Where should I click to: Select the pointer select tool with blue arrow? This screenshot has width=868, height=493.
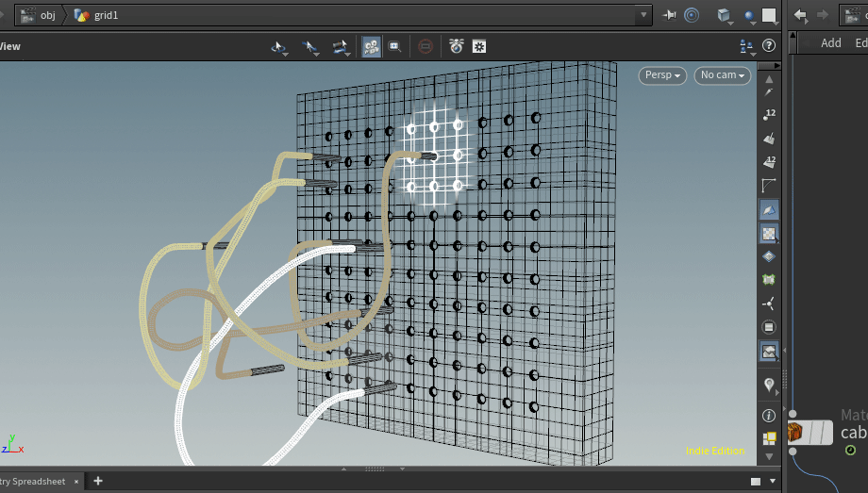coord(309,47)
